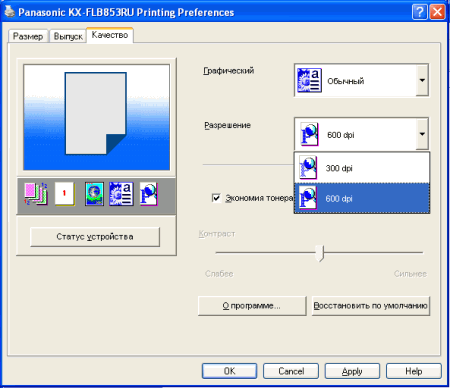The image size is (450, 388).
Task: Confirm settings with the OK button
Action: (x=229, y=371)
